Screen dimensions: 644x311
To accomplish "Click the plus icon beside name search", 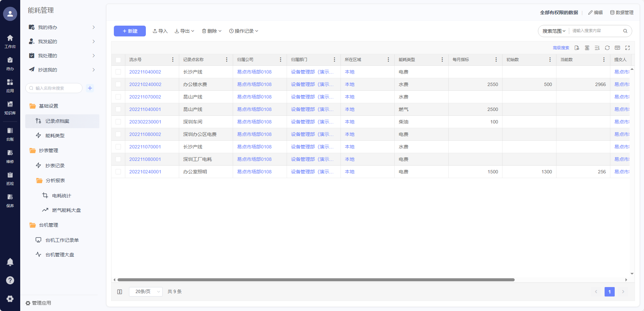I will [x=90, y=88].
